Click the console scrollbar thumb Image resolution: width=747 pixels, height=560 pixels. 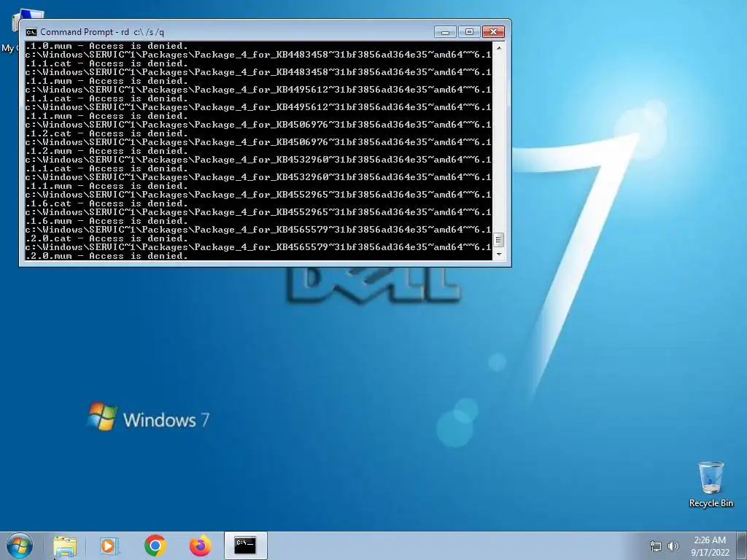point(498,239)
